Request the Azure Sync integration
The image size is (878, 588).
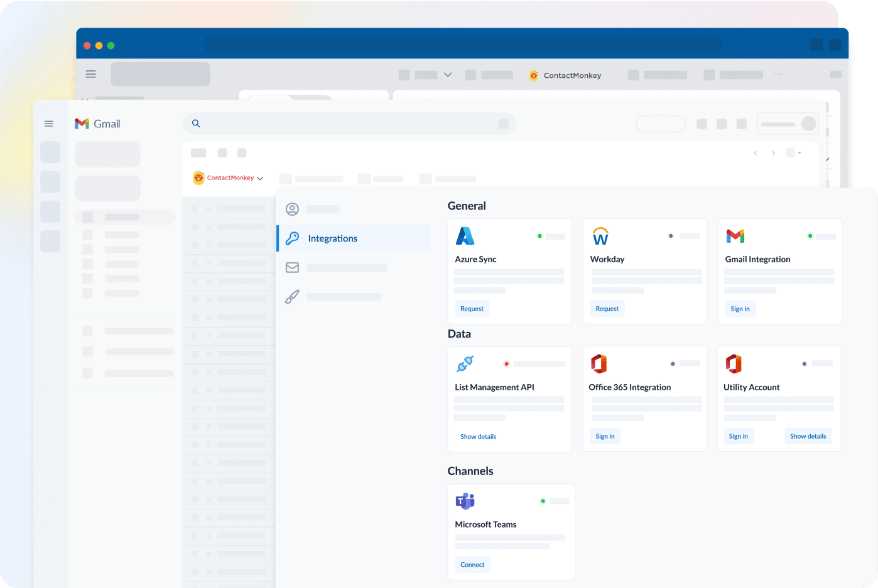tap(472, 309)
